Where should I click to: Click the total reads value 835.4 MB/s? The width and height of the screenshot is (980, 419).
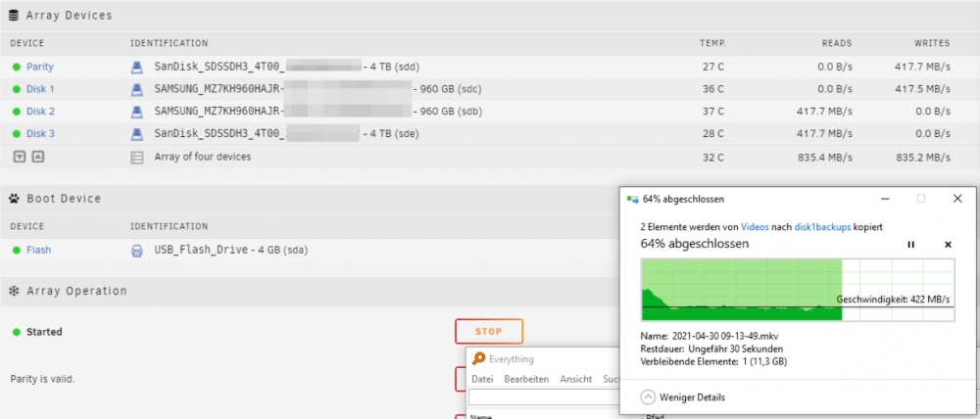tap(825, 158)
